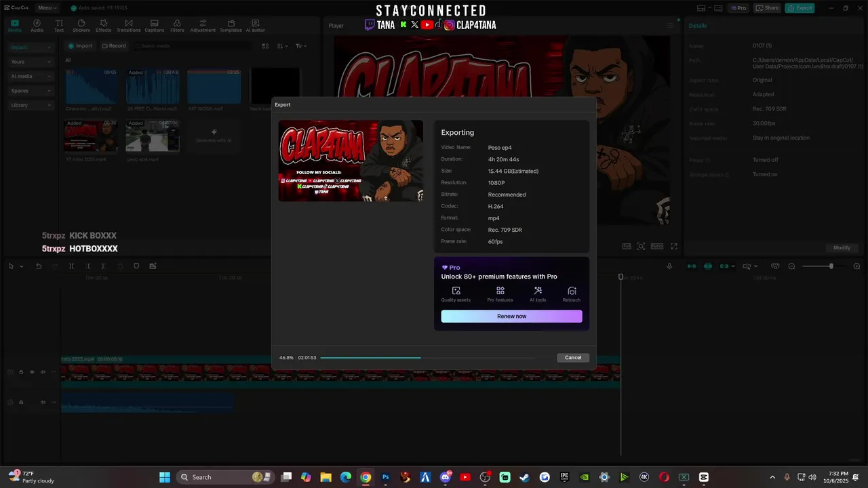Click the Search media field

point(193,46)
